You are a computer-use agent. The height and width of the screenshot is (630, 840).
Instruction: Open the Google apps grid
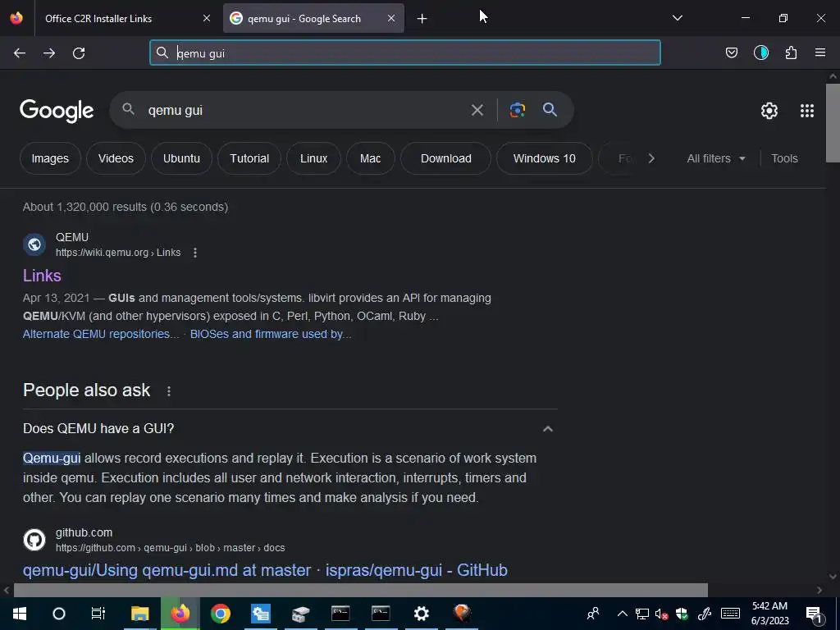coord(807,111)
